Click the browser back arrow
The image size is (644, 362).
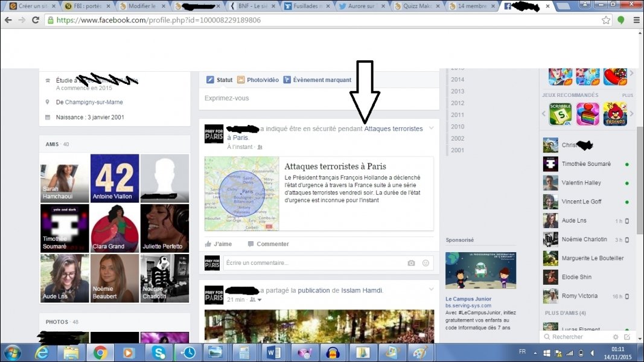pos(8,20)
